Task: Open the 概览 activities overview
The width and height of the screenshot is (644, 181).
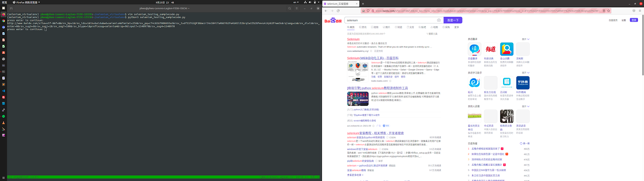Action: [x=4, y=2]
